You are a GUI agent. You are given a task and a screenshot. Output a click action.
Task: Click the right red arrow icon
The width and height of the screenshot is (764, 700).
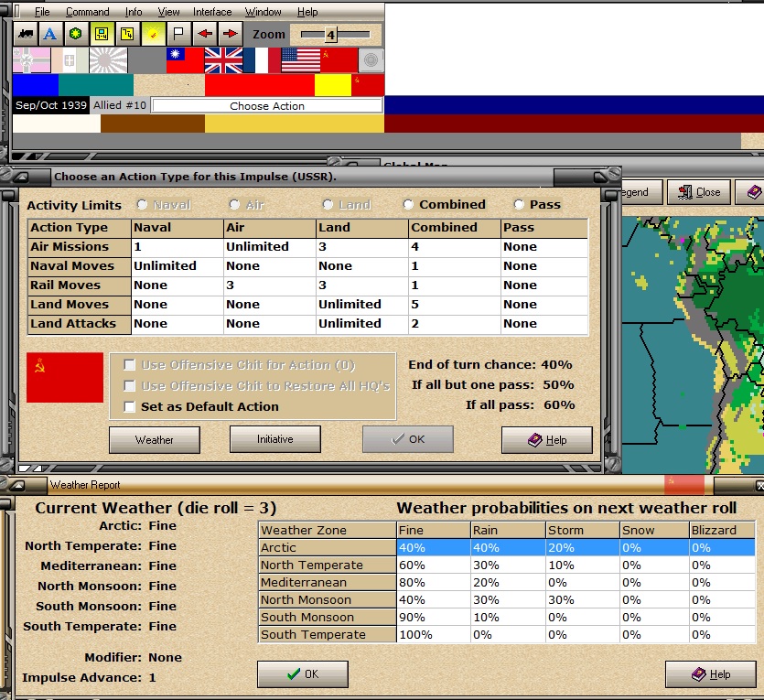pyautogui.click(x=230, y=34)
